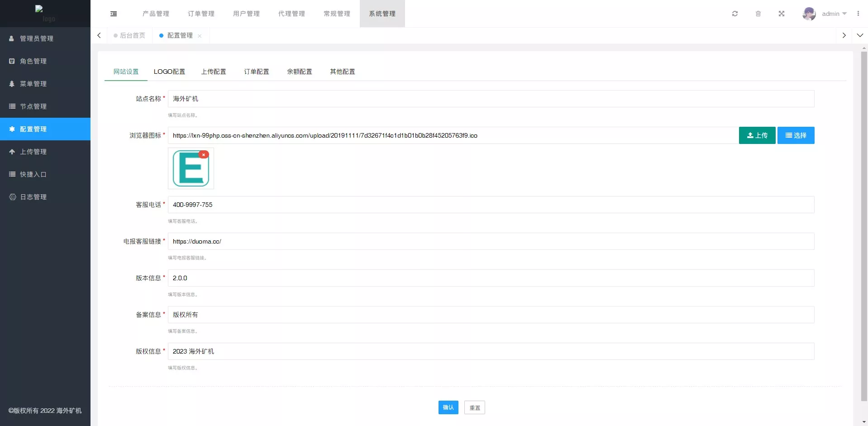Expand the page tabs dropdown chevron
This screenshot has height=426, width=868.
coord(860,35)
